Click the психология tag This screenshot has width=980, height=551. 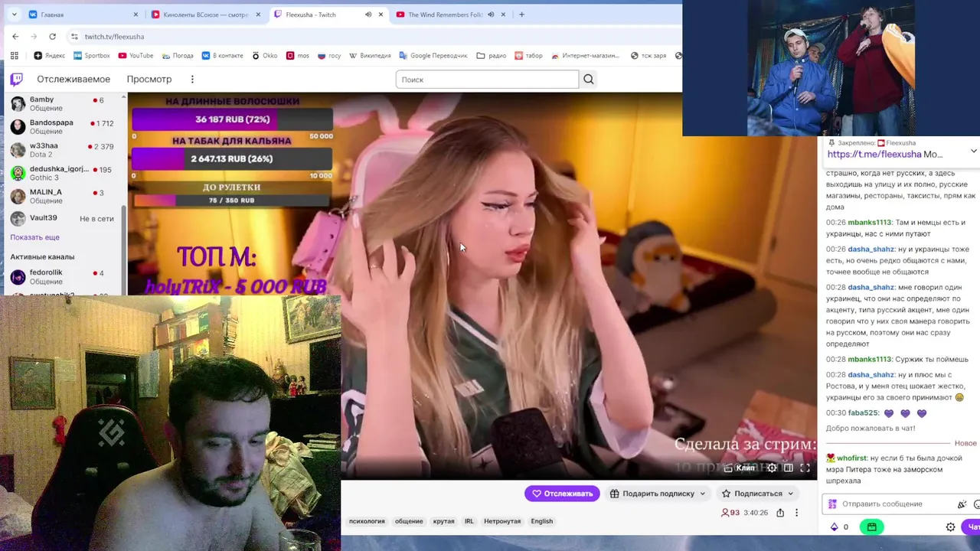367,521
